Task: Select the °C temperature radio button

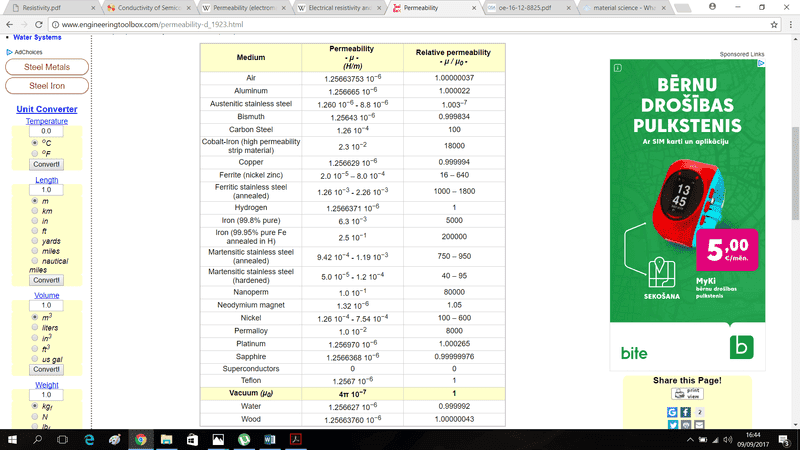Action: coord(35,143)
